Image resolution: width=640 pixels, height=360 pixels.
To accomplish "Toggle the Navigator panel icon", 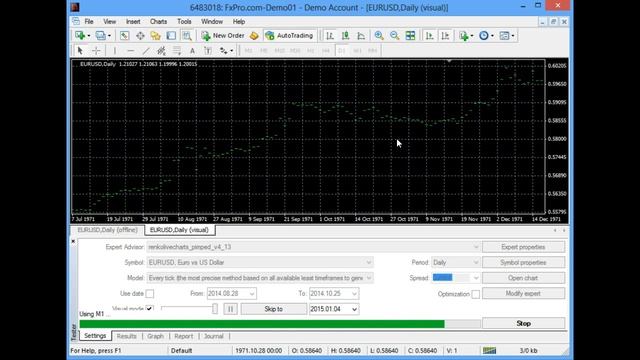I will pos(156,36).
